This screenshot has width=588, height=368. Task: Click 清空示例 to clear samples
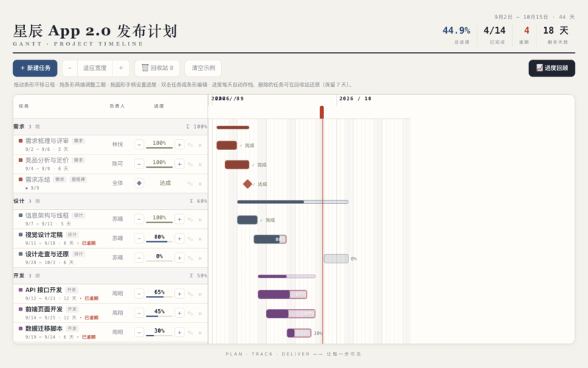(x=204, y=68)
